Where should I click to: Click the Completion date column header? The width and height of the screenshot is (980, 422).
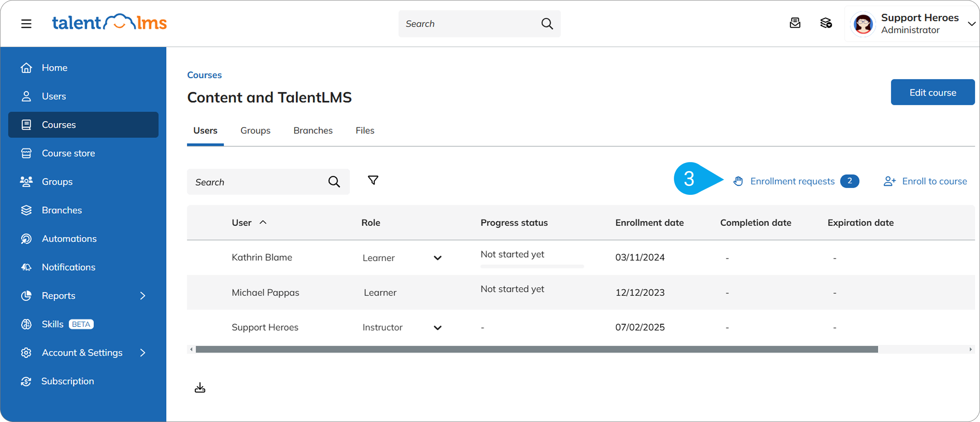tap(756, 222)
